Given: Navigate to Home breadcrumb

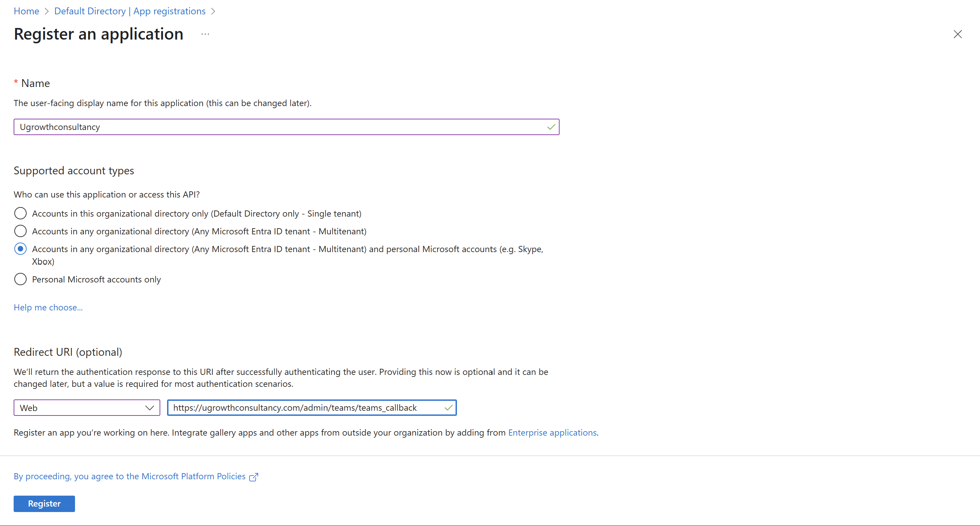Looking at the screenshot, I should point(26,11).
